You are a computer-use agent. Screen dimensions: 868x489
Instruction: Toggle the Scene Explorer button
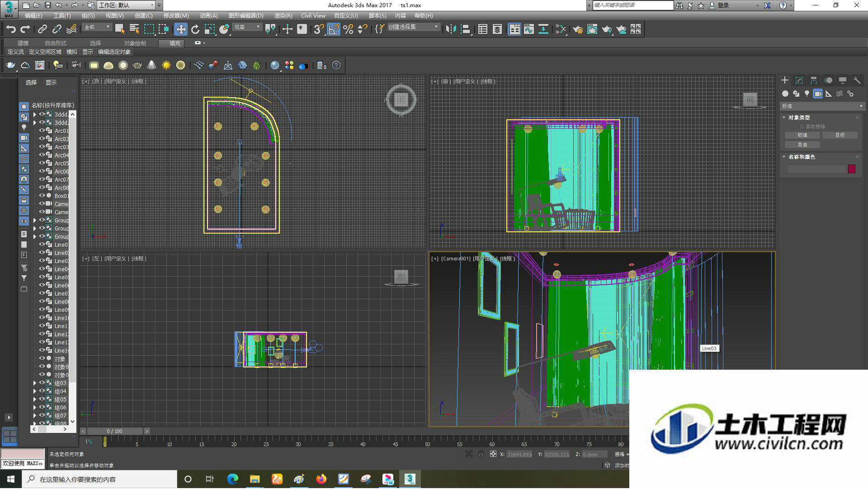point(483,29)
